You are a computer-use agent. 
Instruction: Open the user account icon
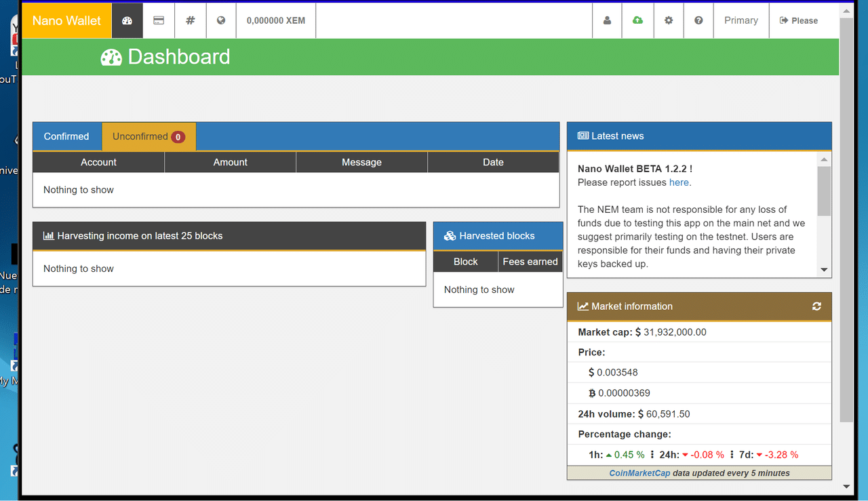coord(607,20)
